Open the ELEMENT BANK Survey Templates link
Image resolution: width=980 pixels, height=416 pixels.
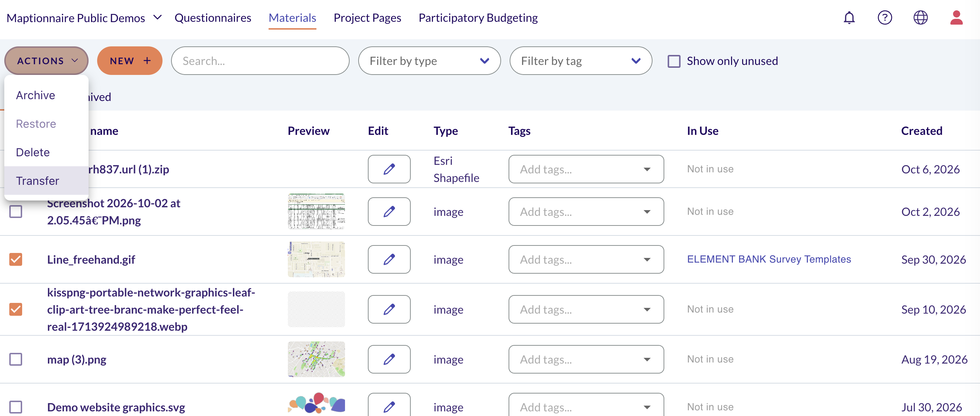pyautogui.click(x=769, y=259)
